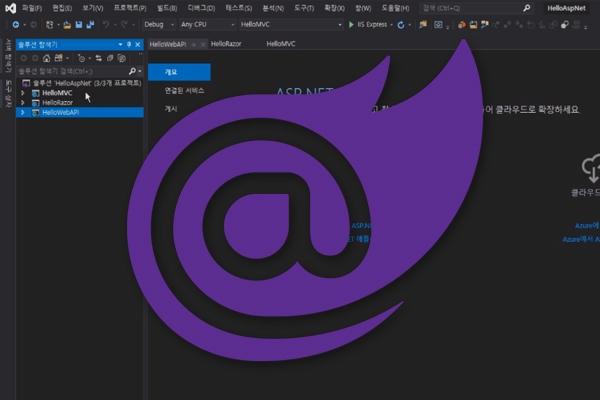Viewport: 600px width, 400px height.
Task: Open the 파일(F) menu
Action: coord(32,8)
